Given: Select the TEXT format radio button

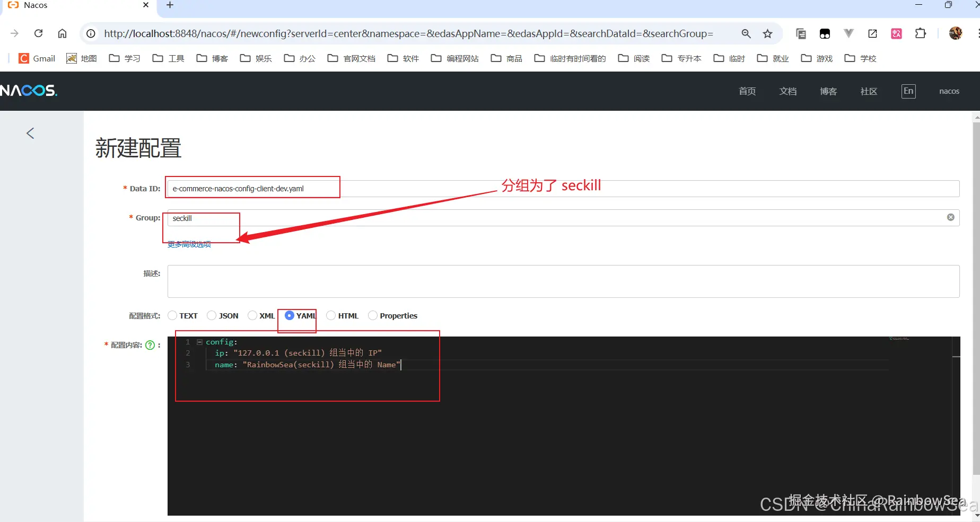Looking at the screenshot, I should pyautogui.click(x=172, y=316).
